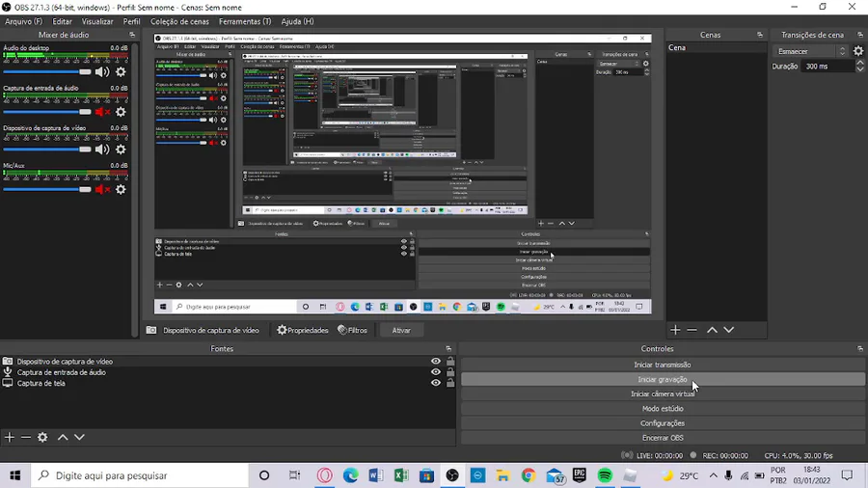Open the Esmaecer transition dropdown
The height and width of the screenshot is (488, 868).
[x=810, y=51]
